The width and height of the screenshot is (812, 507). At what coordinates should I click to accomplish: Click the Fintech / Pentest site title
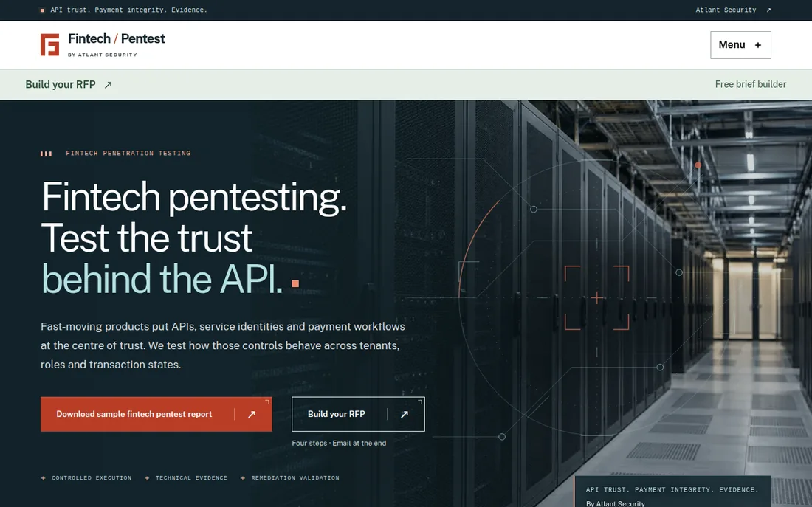(x=117, y=39)
